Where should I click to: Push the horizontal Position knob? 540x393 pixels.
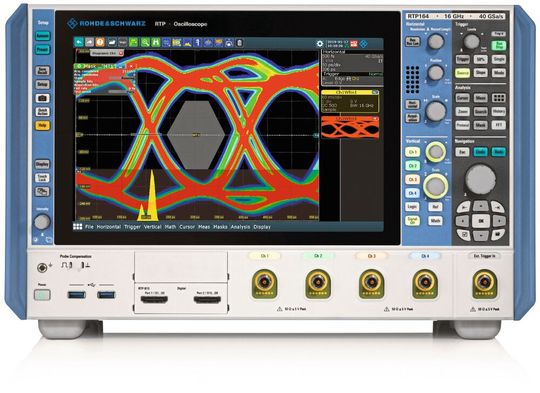click(436, 73)
